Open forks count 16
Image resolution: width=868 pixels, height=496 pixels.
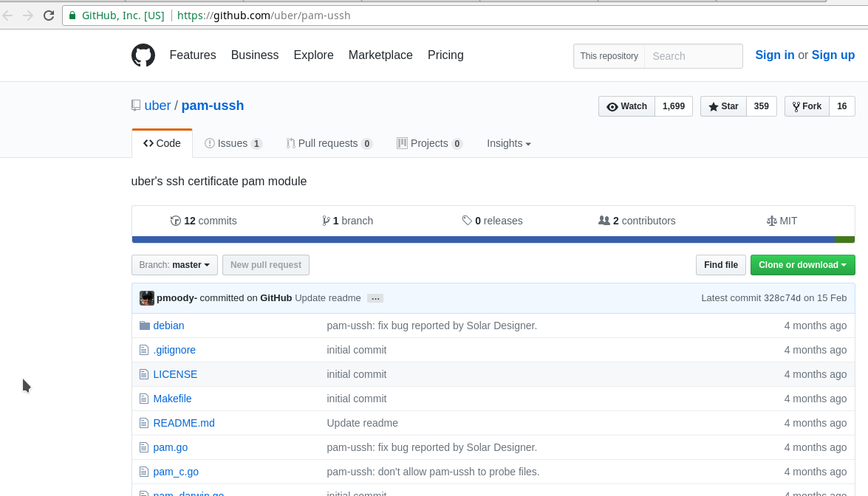(842, 106)
